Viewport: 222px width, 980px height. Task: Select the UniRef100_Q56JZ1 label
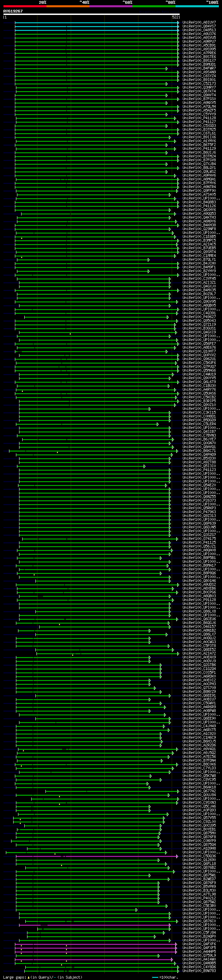pyautogui.click(x=199, y=546)
